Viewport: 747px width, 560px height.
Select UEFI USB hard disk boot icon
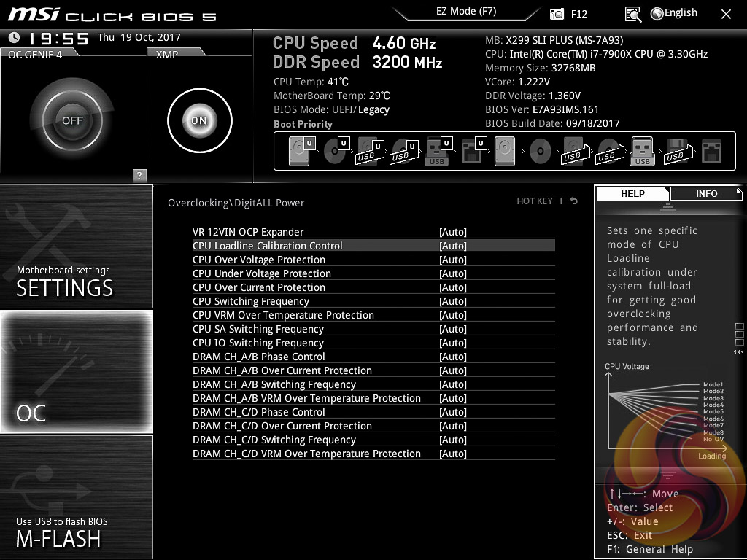[370, 151]
